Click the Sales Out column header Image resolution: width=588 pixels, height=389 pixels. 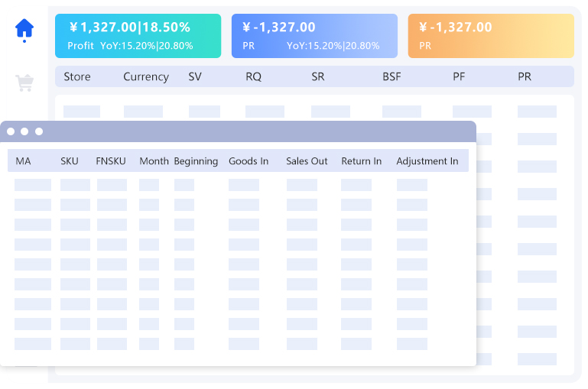(x=307, y=161)
